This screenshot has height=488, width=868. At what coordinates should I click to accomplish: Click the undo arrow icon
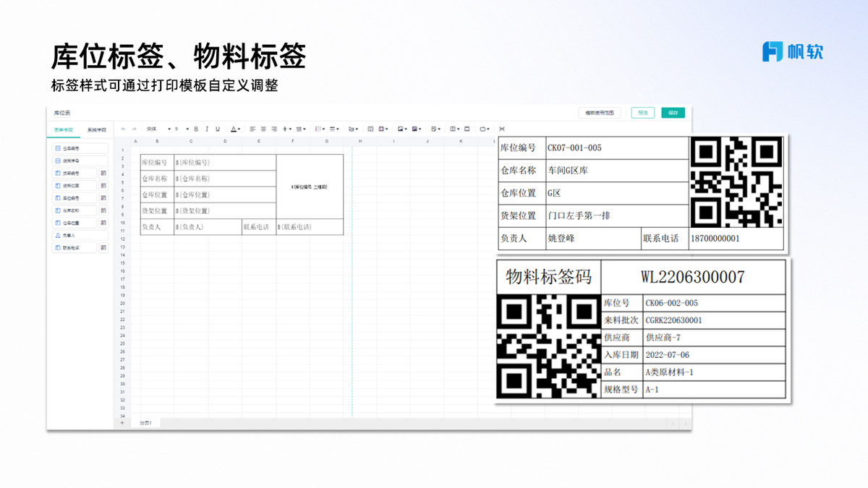point(124,129)
